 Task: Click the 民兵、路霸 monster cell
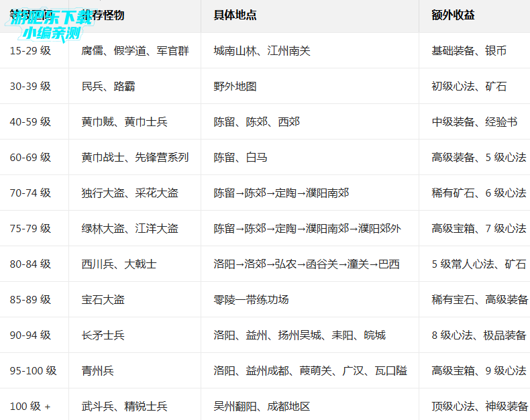[x=108, y=87]
